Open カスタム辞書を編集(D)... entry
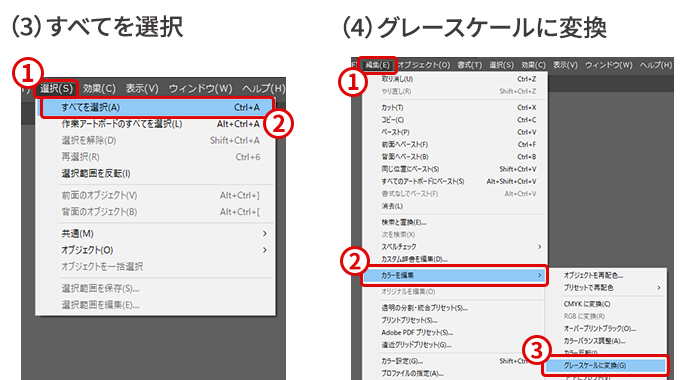680x380 pixels. point(455,259)
